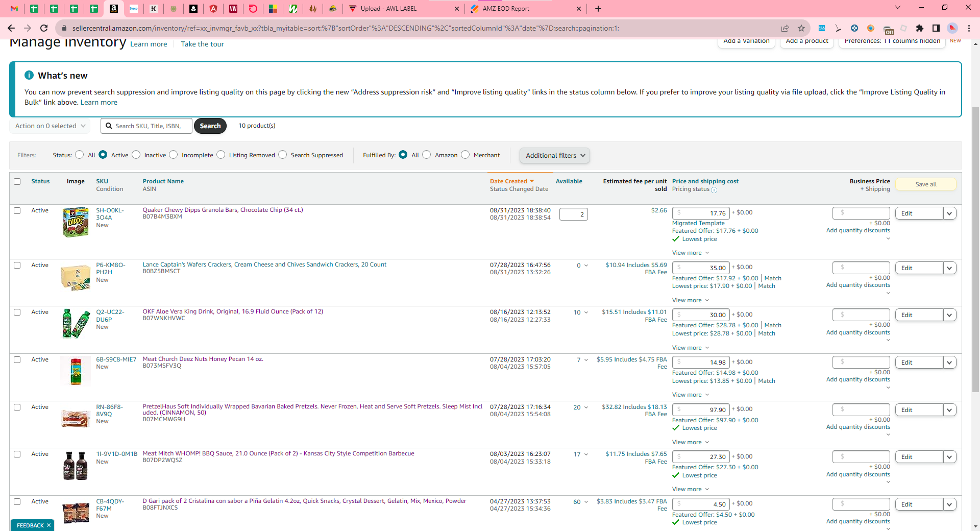The image size is (980, 531).
Task: Expand View more under Meat Church pricing
Action: pos(691,395)
